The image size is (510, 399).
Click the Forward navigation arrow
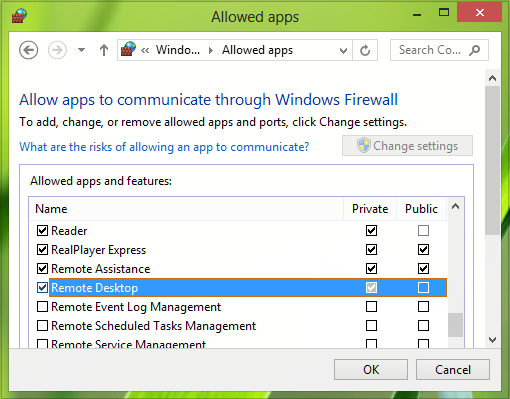tap(57, 50)
